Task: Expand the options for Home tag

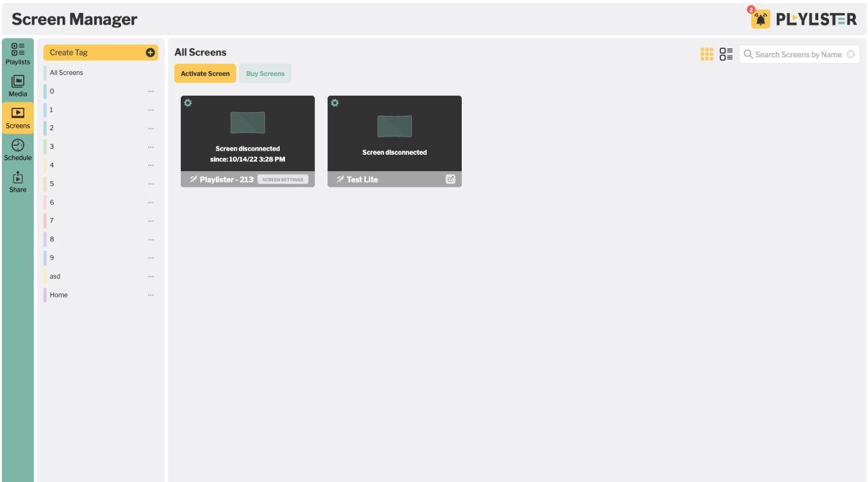Action: 151,295
